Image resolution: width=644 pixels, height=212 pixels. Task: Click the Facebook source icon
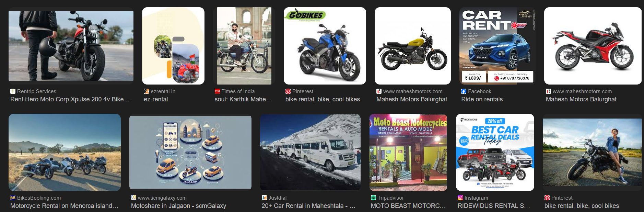coord(464,91)
